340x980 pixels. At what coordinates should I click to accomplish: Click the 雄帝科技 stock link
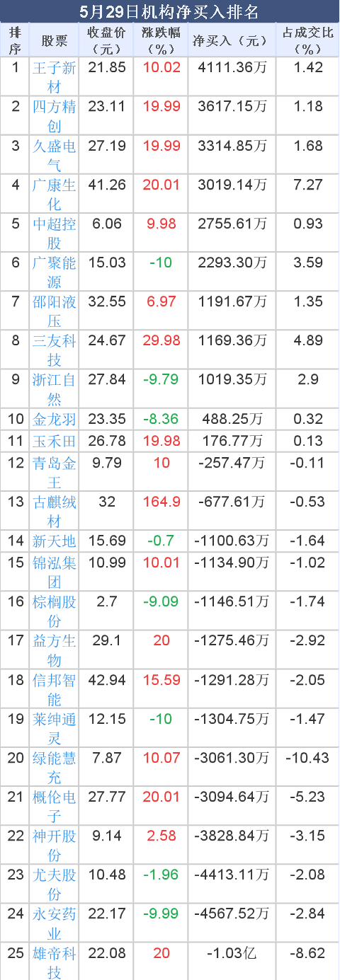click(55, 962)
